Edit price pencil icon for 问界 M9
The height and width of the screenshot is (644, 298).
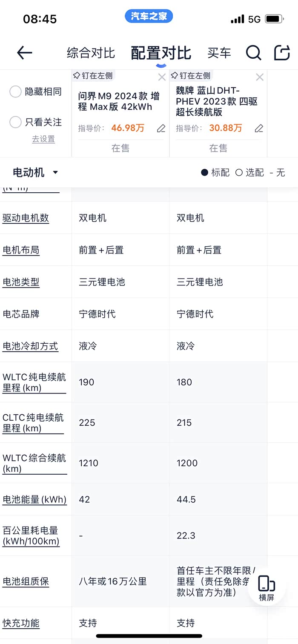[x=161, y=128]
